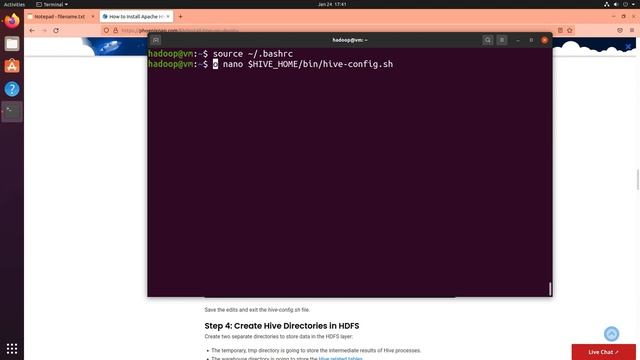The image size is (640, 360).
Task: Close the How to Install Apache tab
Action: pos(168,17)
